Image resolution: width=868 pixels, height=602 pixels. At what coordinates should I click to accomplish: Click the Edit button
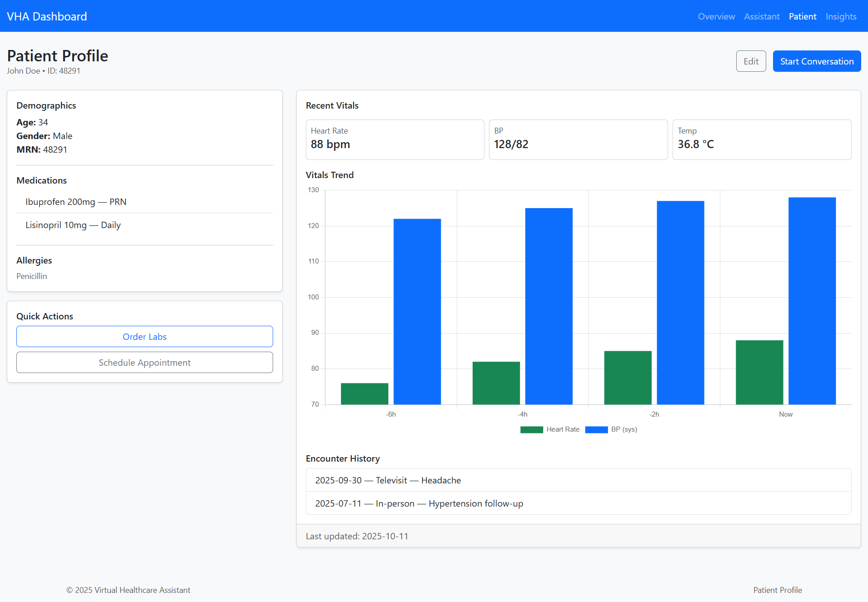[751, 61]
